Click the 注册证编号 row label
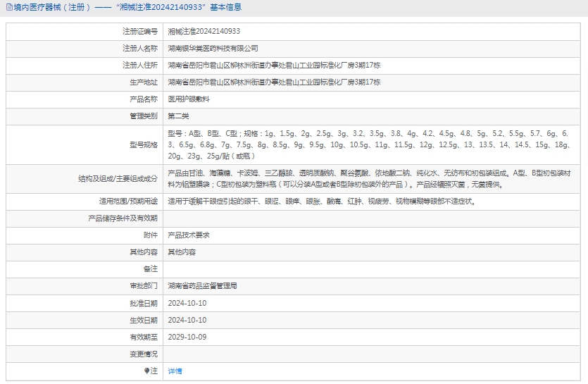The height and width of the screenshot is (384, 588). point(139,32)
